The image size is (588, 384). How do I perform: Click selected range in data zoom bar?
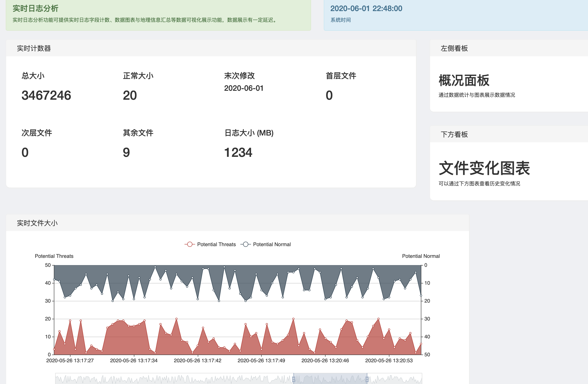[x=330, y=379]
